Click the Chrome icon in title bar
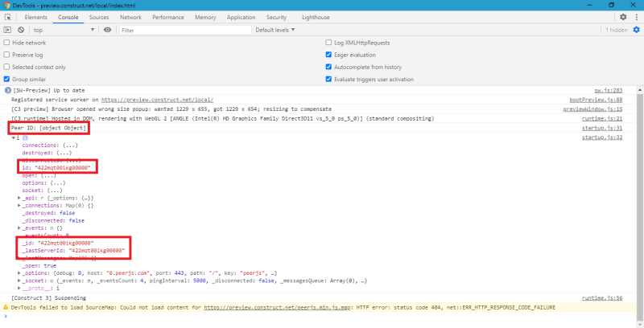This screenshot has width=644, height=328. click(x=6, y=6)
